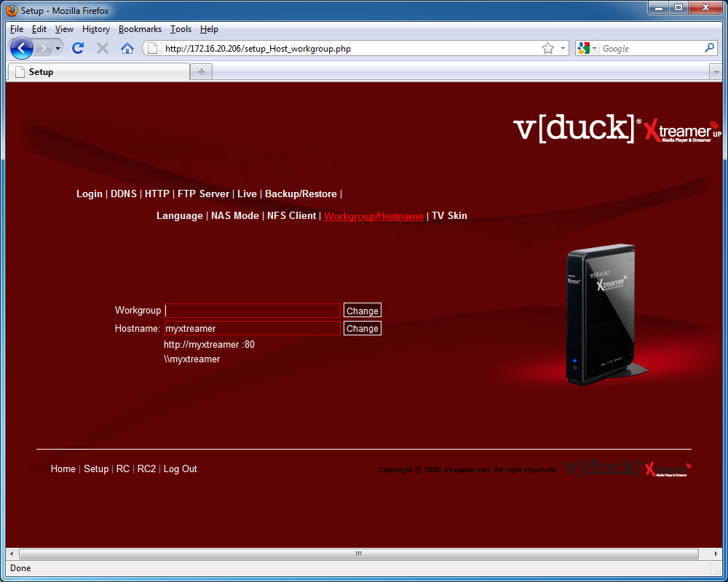
Task: Open the Bookmarks menu
Action: pos(140,29)
